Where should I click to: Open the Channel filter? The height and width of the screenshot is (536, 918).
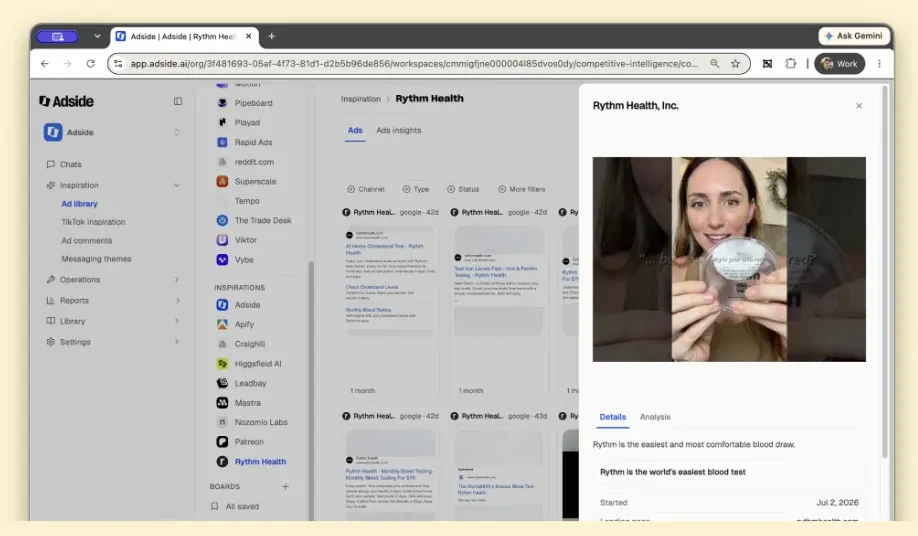[366, 189]
